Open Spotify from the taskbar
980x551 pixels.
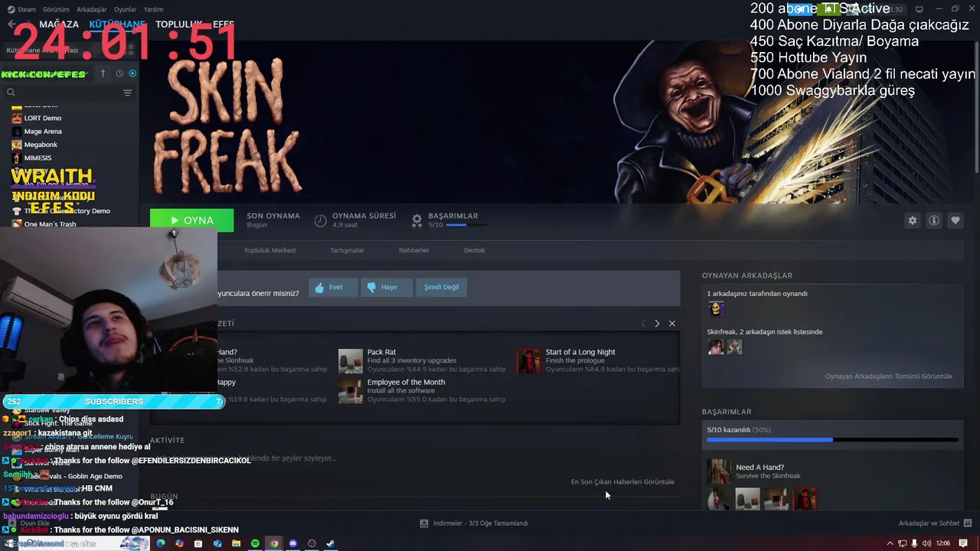(255, 543)
